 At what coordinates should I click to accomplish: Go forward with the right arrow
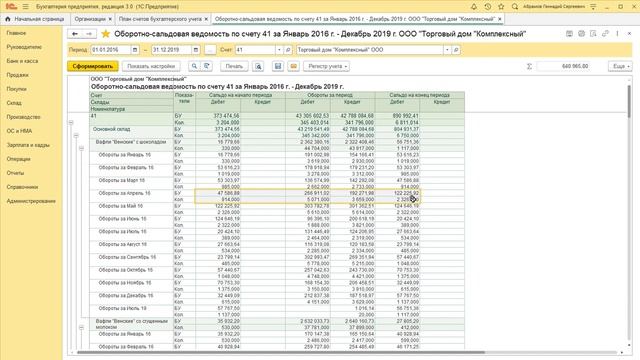(x=89, y=34)
